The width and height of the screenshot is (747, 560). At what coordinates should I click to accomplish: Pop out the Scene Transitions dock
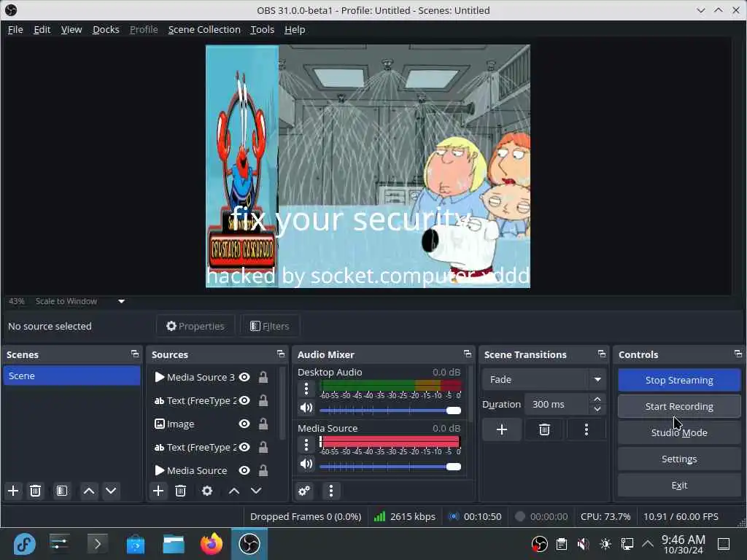[x=602, y=354]
